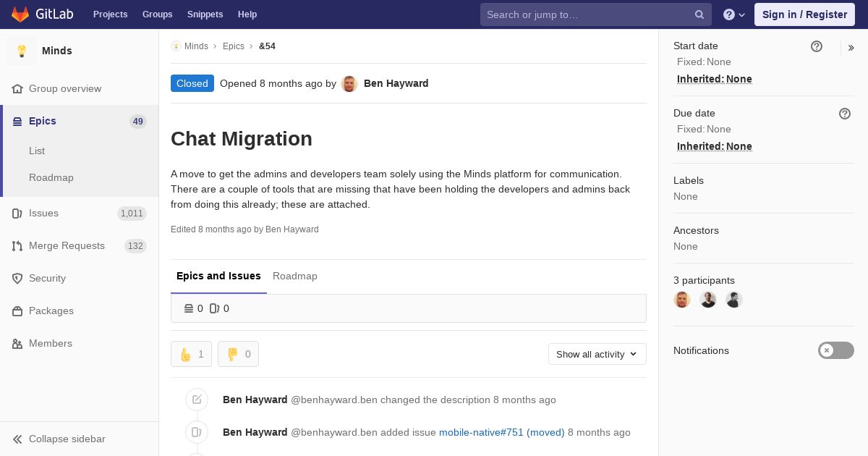The width and height of the screenshot is (868, 456).
Task: Give a thumbs down reaction
Action: click(x=238, y=354)
